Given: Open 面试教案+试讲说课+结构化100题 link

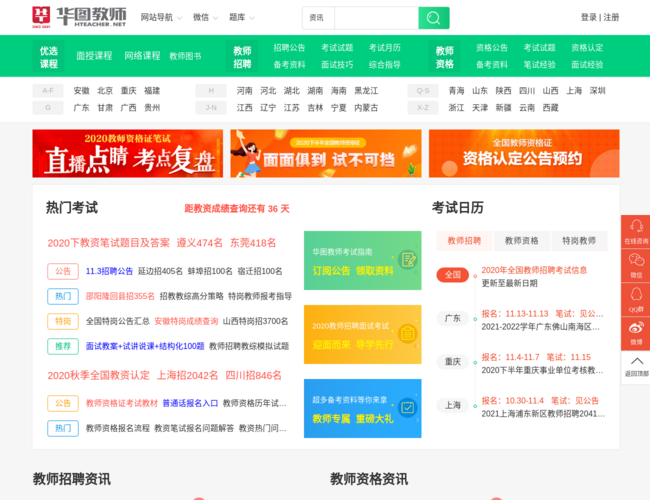Looking at the screenshot, I should click(145, 346).
